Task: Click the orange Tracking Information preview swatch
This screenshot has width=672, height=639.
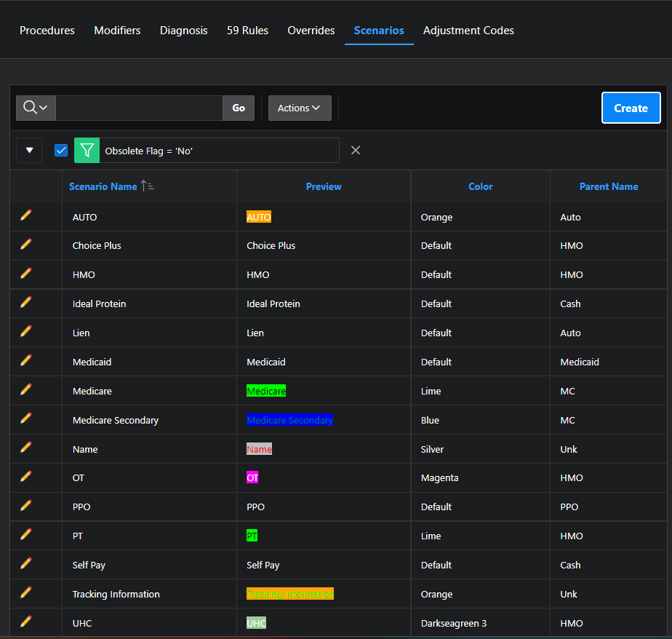Action: [x=289, y=594]
